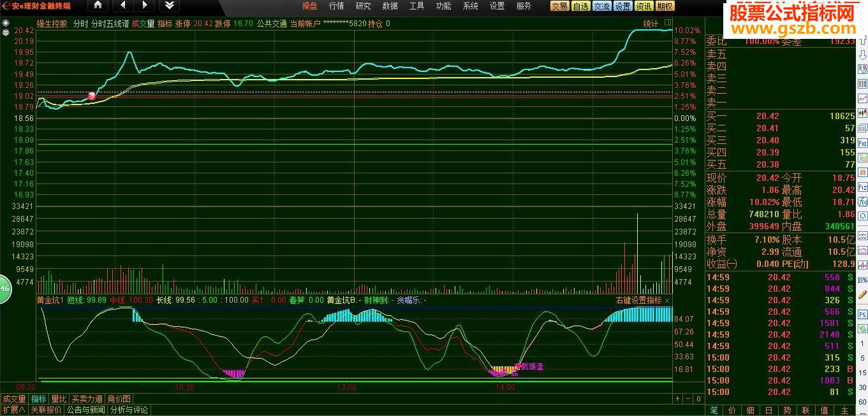Image resolution: width=868 pixels, height=416 pixels.
Task: Click the 资讯 button
Action: 644,6
